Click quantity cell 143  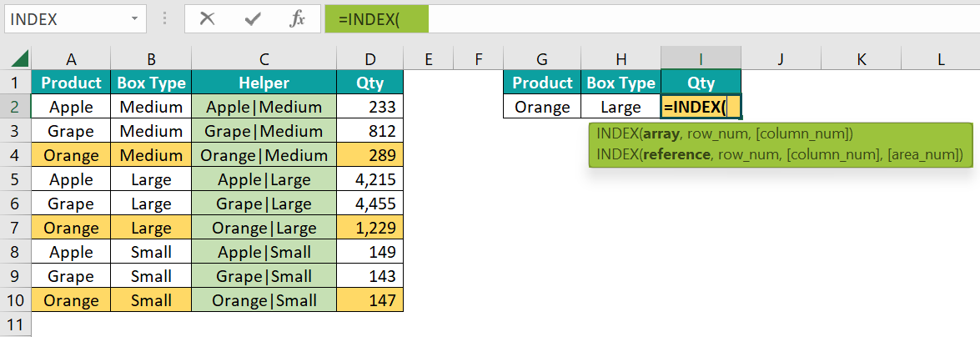point(370,276)
